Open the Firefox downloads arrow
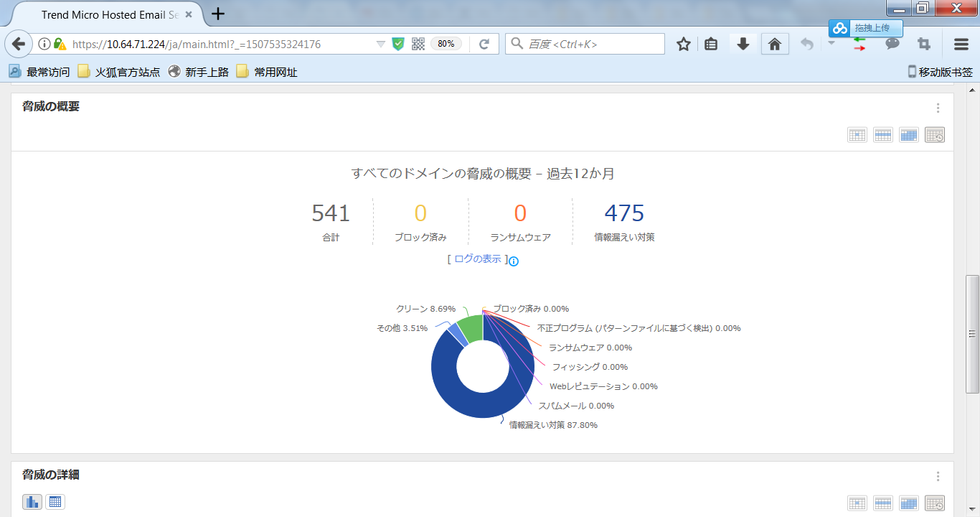Viewport: 980px width, 517px height. (x=743, y=45)
